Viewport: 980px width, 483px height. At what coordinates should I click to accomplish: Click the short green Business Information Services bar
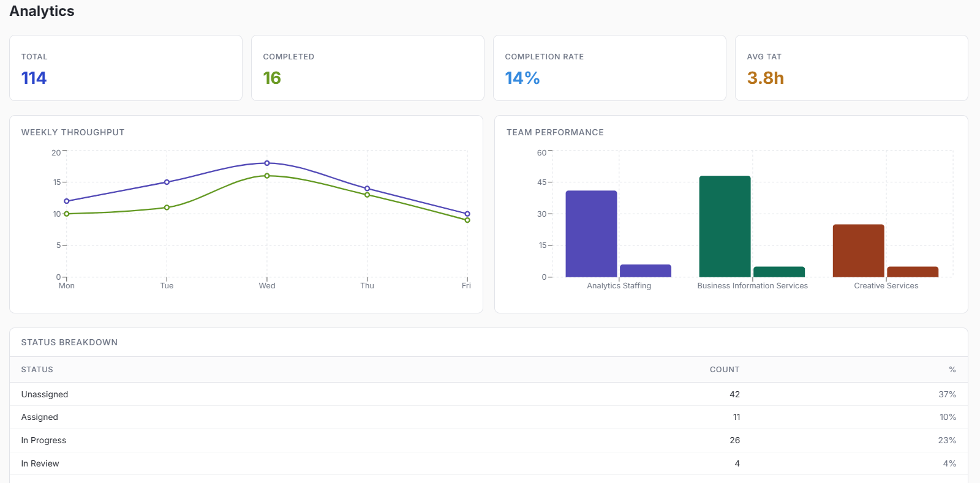779,272
